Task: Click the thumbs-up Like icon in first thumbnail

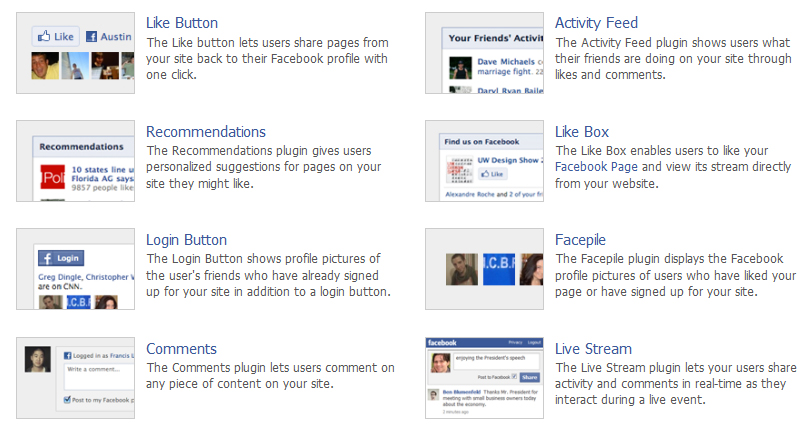Action: point(44,36)
